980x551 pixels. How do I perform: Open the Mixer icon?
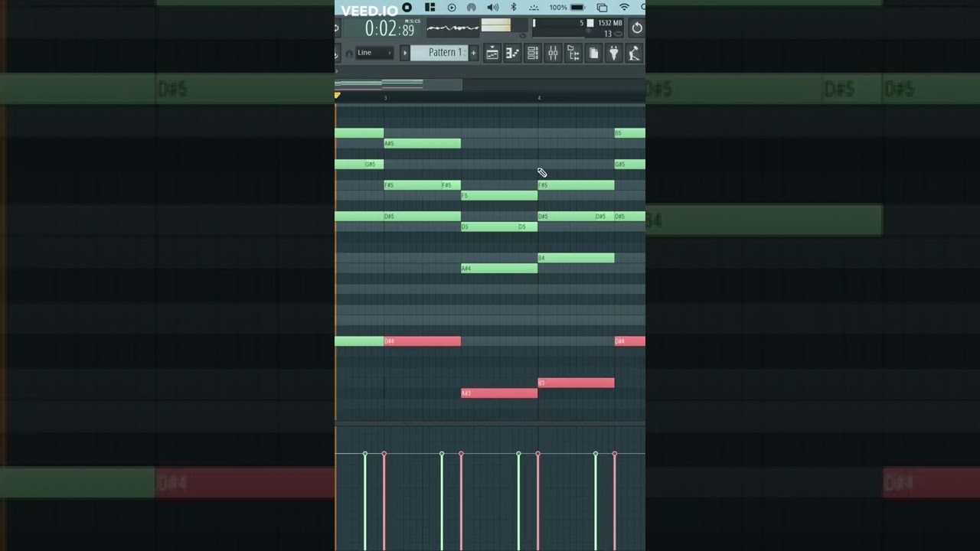553,53
